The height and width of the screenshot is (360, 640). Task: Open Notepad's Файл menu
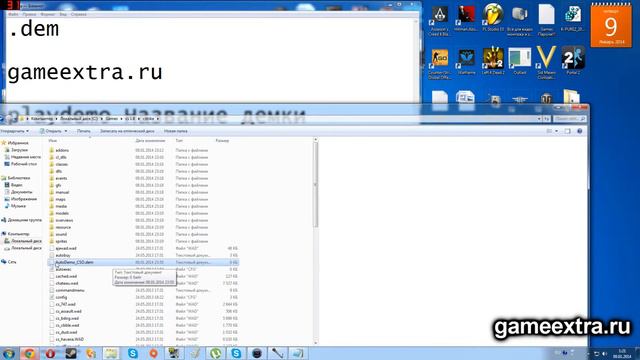(x=13, y=14)
